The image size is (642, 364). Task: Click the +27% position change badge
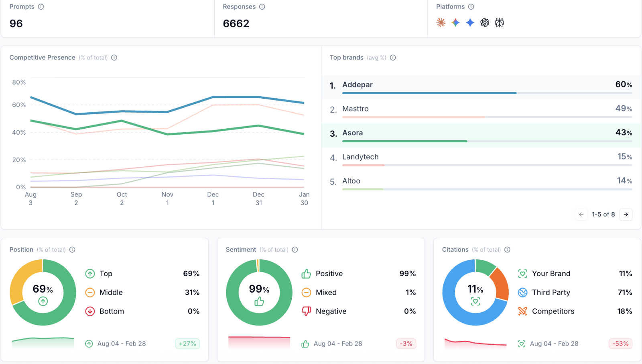pyautogui.click(x=187, y=344)
